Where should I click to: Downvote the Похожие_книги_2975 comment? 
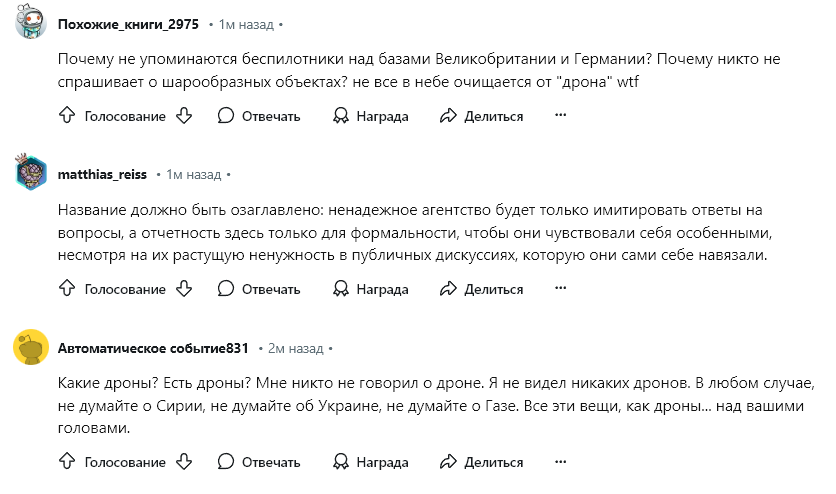(x=184, y=115)
